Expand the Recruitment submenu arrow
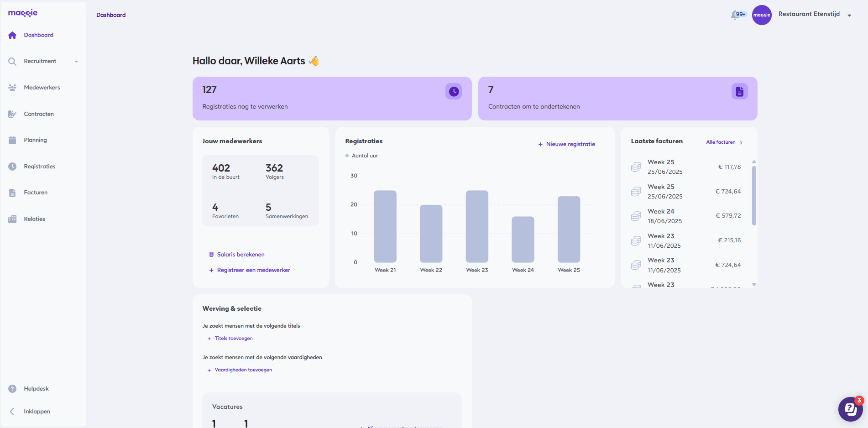The image size is (868, 428). pos(76,62)
